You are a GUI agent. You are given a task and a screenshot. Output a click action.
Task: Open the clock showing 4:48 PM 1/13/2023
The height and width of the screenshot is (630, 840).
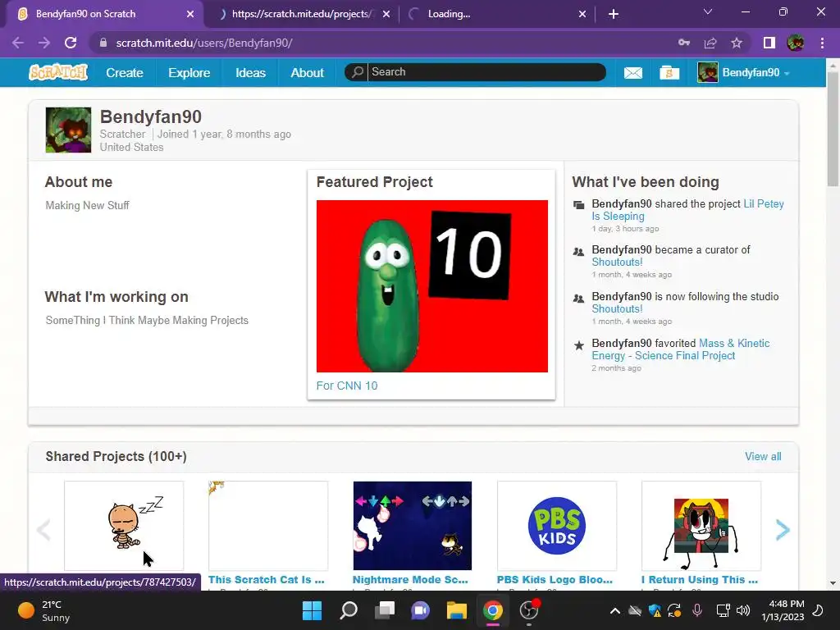pyautogui.click(x=783, y=610)
